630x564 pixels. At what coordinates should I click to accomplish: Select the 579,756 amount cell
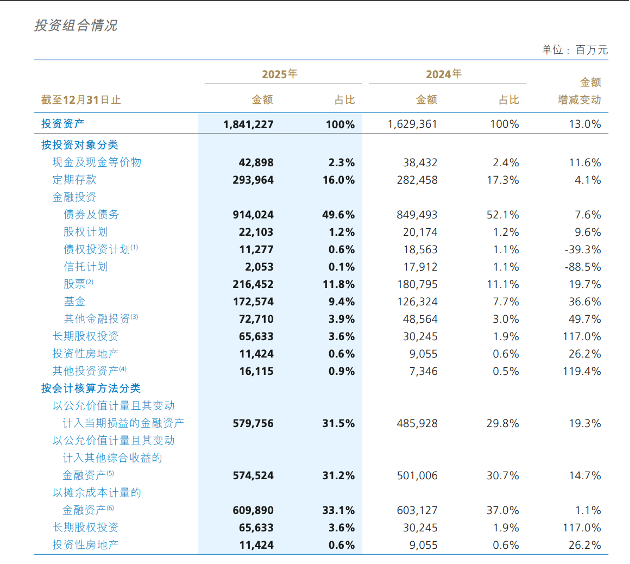coord(253,423)
